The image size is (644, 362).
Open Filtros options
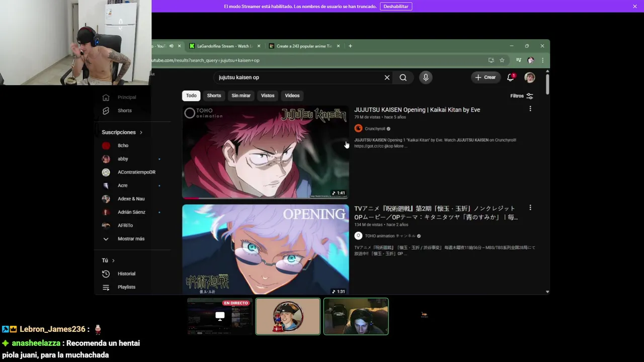point(522,96)
